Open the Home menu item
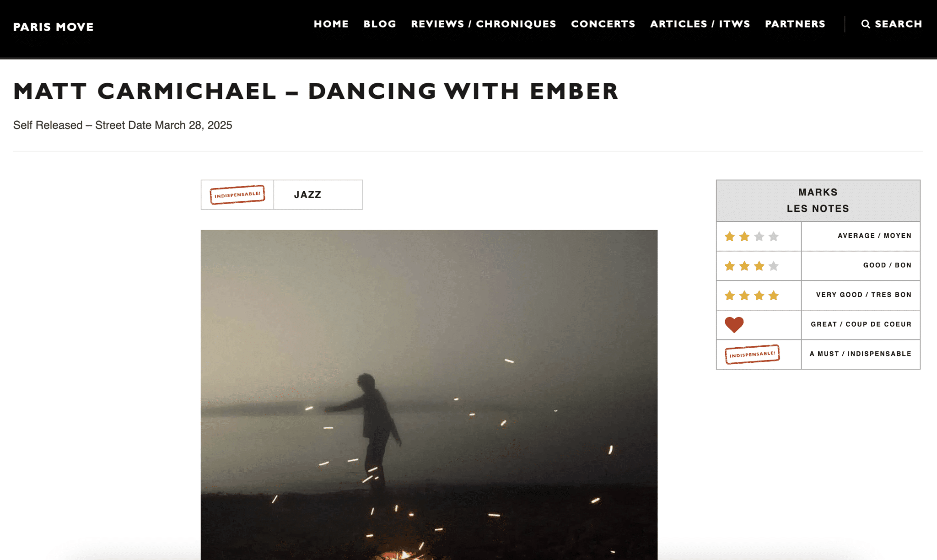Image resolution: width=937 pixels, height=560 pixels. tap(331, 24)
